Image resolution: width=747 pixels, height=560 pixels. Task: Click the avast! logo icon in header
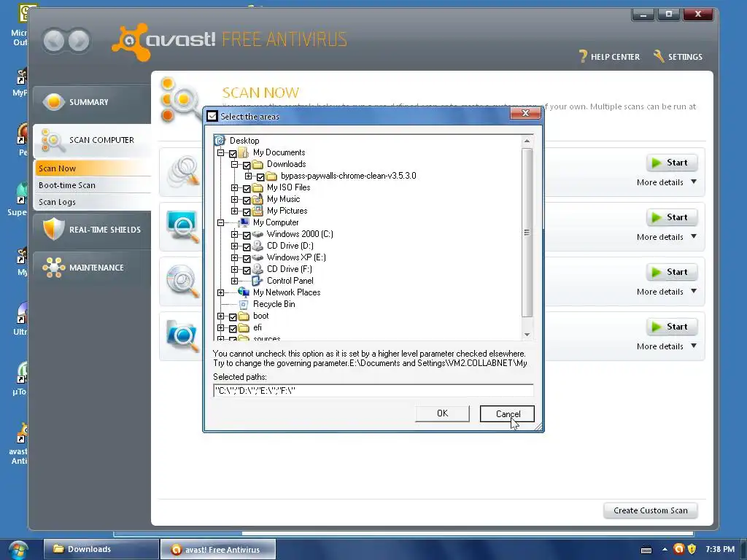point(130,42)
